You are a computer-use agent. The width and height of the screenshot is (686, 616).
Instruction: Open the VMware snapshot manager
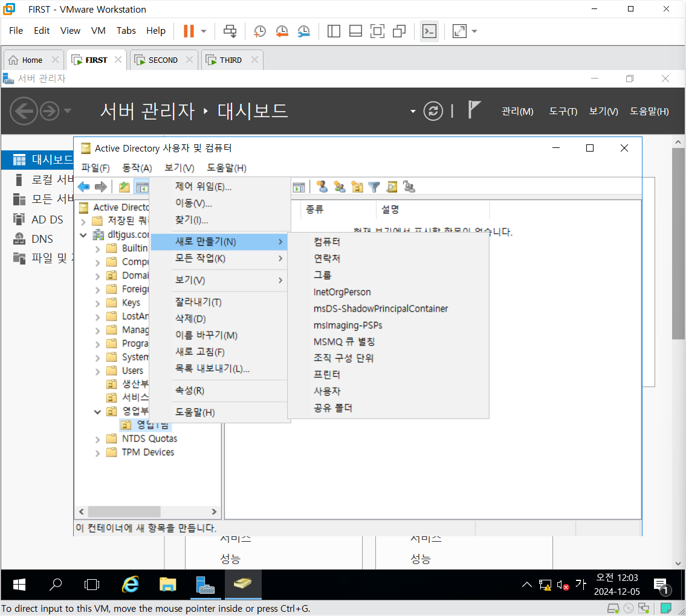tap(303, 31)
